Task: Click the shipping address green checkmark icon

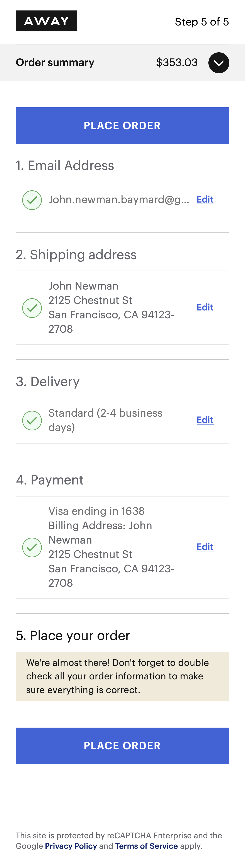Action: (x=32, y=308)
